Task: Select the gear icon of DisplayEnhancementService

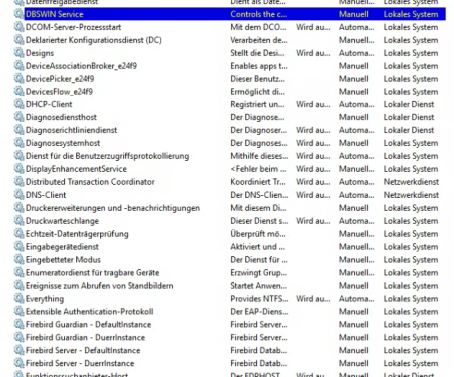Action: pos(19,169)
